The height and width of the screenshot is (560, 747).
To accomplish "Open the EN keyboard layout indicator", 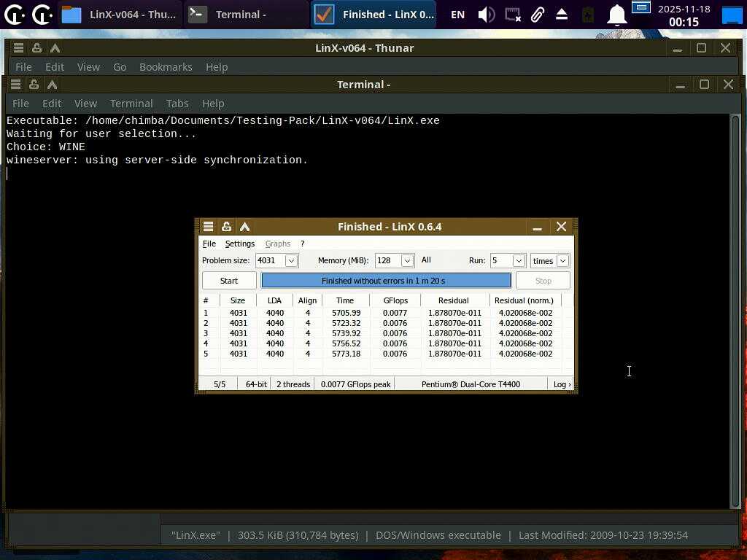I will pos(457,15).
